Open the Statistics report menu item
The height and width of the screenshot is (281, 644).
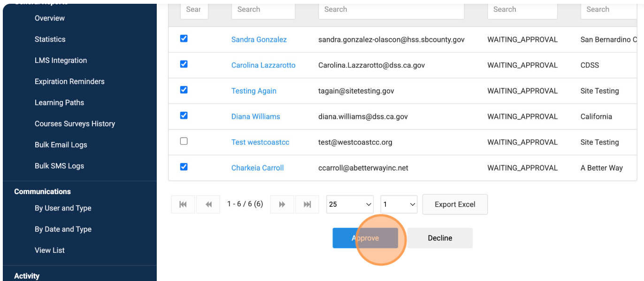50,39
